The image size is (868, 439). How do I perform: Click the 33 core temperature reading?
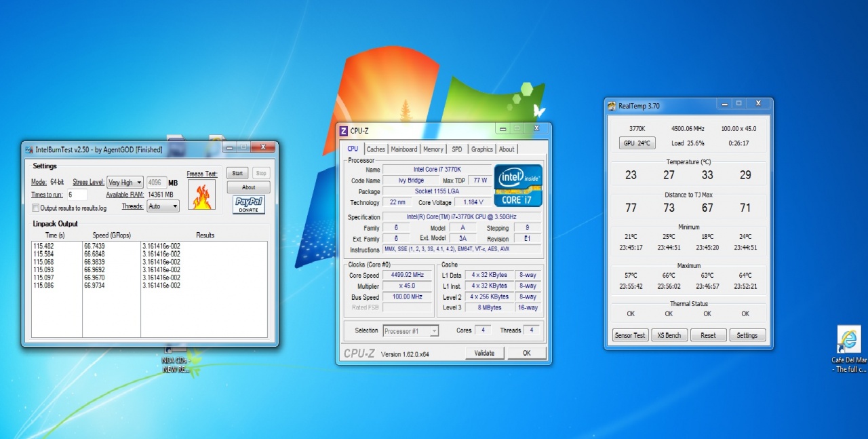click(707, 175)
